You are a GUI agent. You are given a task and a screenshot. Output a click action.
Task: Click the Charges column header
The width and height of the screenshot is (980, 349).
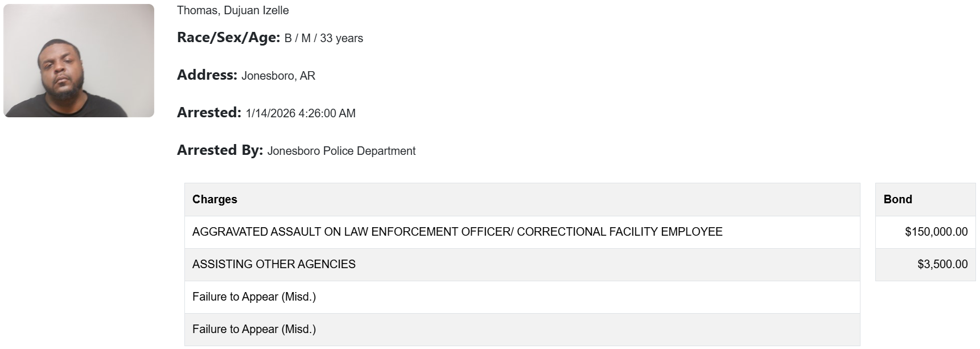215,199
